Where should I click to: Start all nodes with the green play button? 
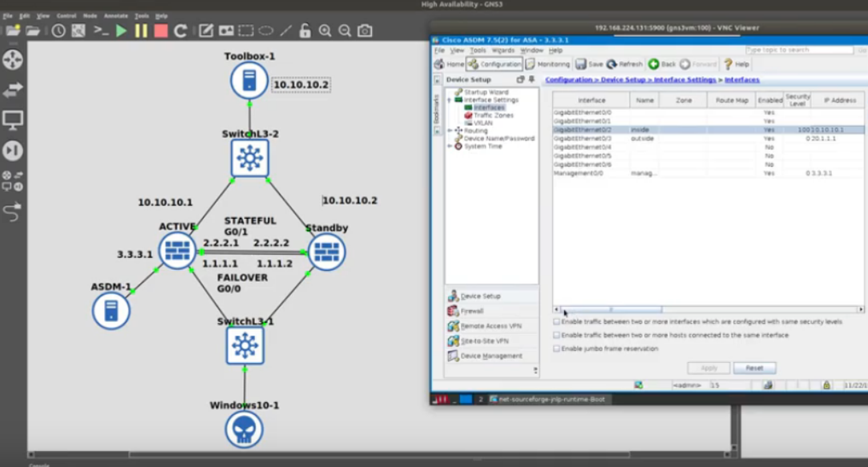(120, 30)
